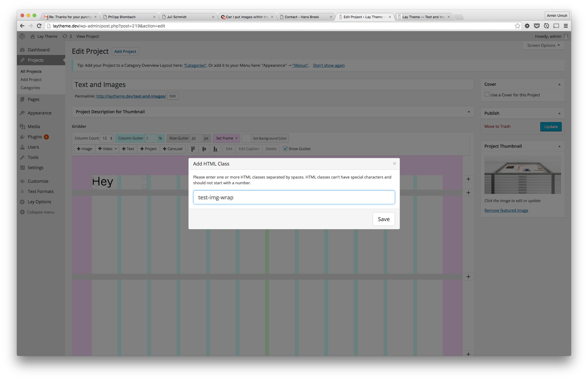Click the Set Background Color swatch

pyautogui.click(x=246, y=138)
